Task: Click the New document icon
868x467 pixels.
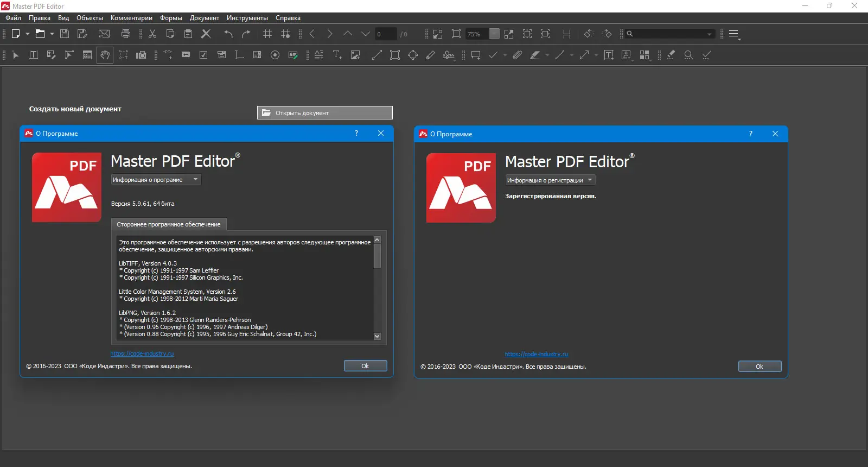Action: coord(16,34)
